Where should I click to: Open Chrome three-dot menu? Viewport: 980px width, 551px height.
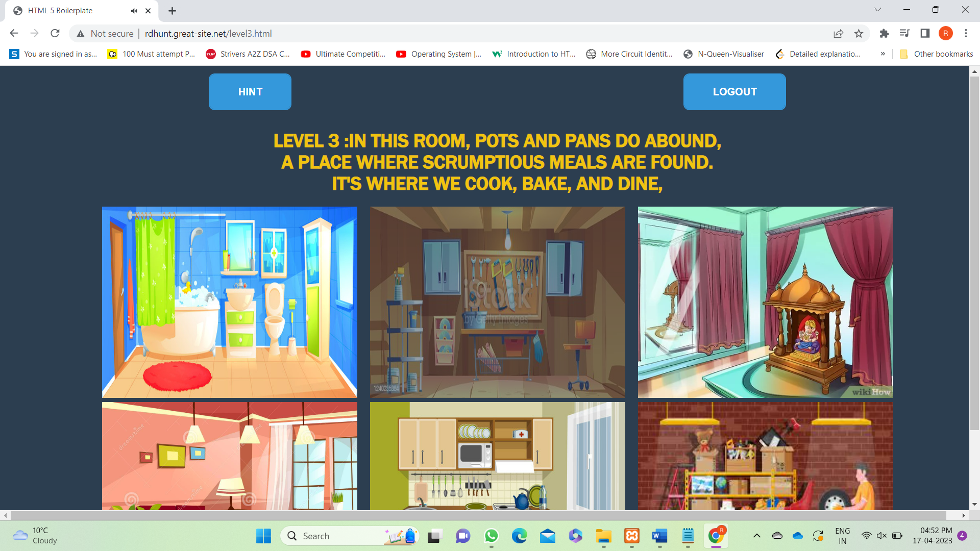pyautogui.click(x=966, y=33)
